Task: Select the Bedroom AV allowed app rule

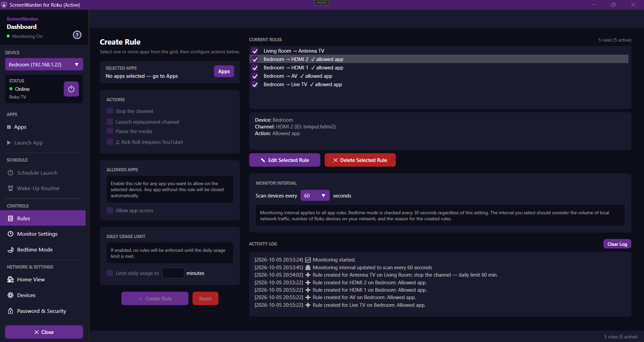Action: click(439, 76)
